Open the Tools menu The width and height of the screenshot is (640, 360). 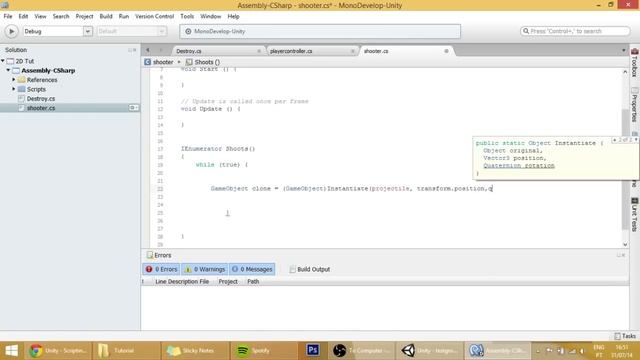pos(187,16)
